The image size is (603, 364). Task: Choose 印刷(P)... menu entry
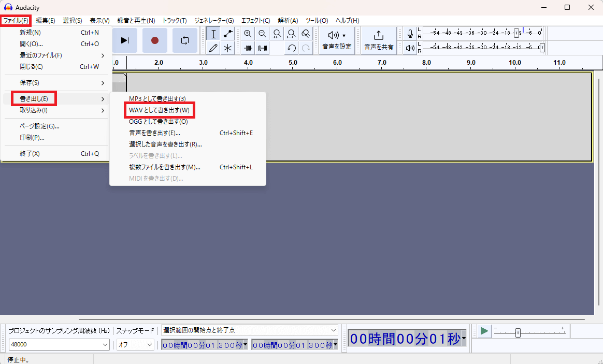point(56,137)
